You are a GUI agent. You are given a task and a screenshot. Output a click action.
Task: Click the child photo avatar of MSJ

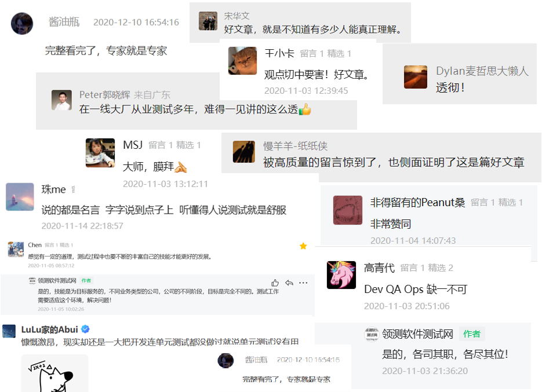click(x=100, y=153)
